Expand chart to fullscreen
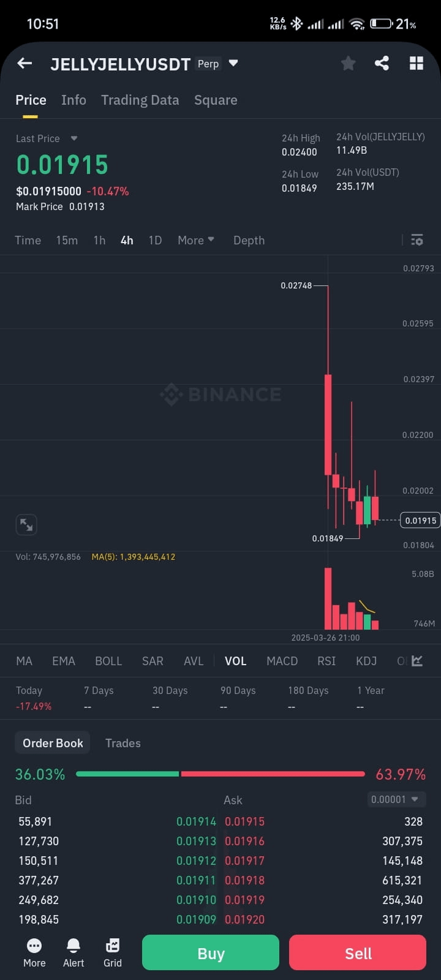The width and height of the screenshot is (441, 980). pos(26,525)
